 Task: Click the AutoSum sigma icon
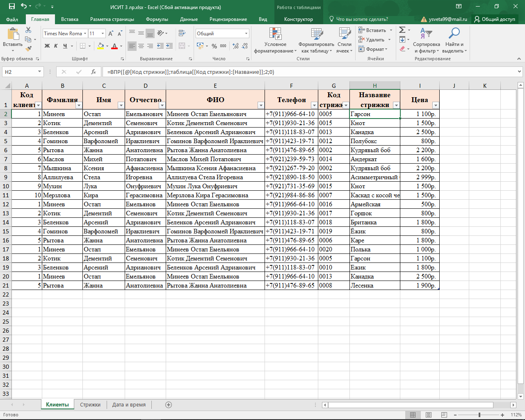pos(402,30)
